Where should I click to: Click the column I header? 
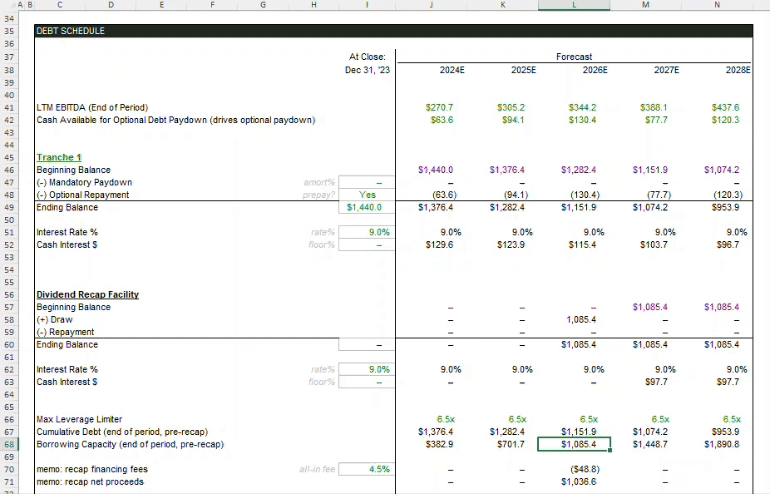(x=368, y=6)
